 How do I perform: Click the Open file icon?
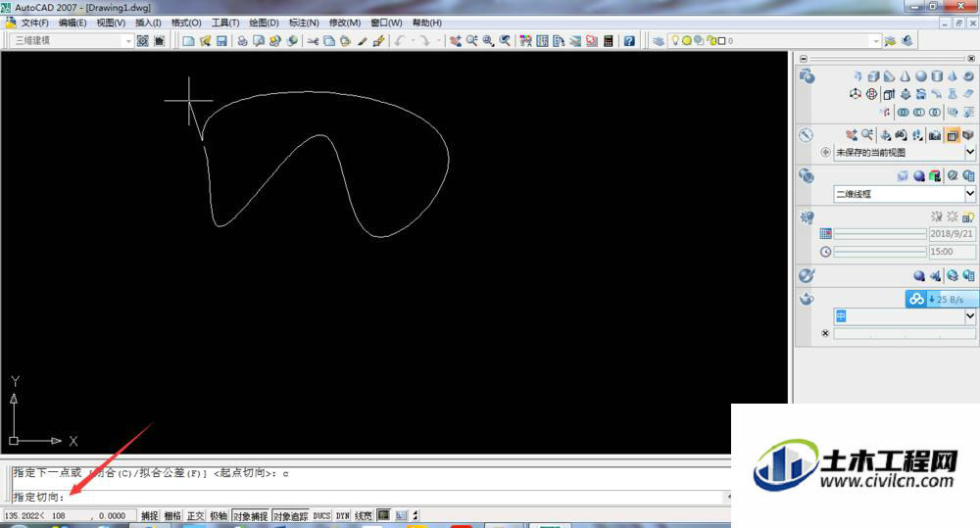(x=205, y=40)
